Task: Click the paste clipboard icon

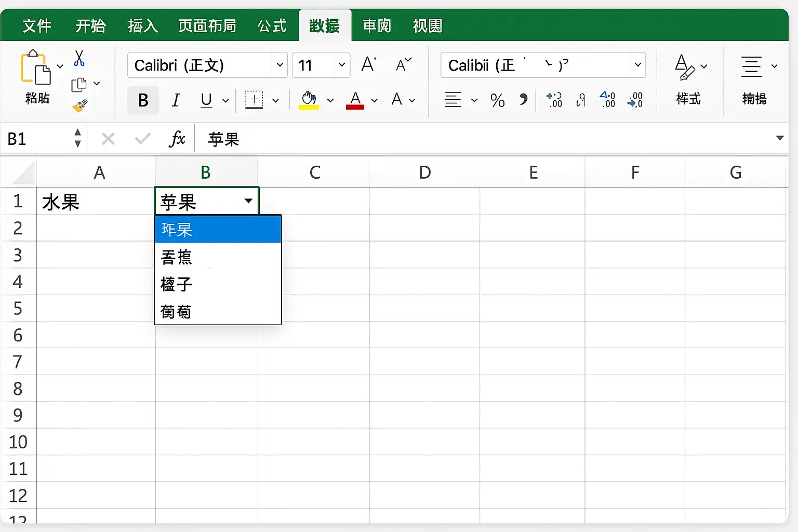Action: point(35,68)
